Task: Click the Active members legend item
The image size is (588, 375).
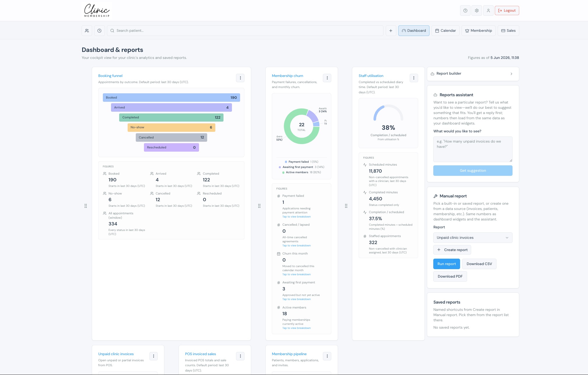Action: click(x=301, y=172)
